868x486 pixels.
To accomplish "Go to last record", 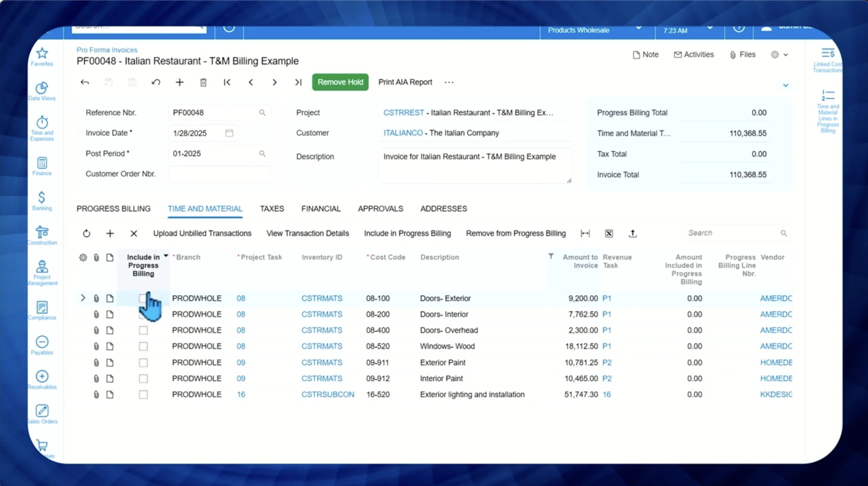I will coord(298,82).
